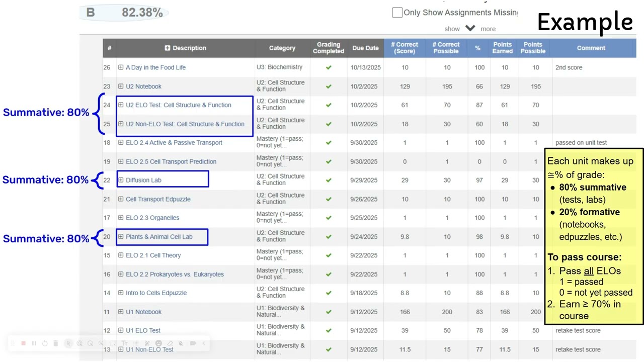The height and width of the screenshot is (362, 644).
Task: Toggle the webcam camera icon
Action: (193, 343)
